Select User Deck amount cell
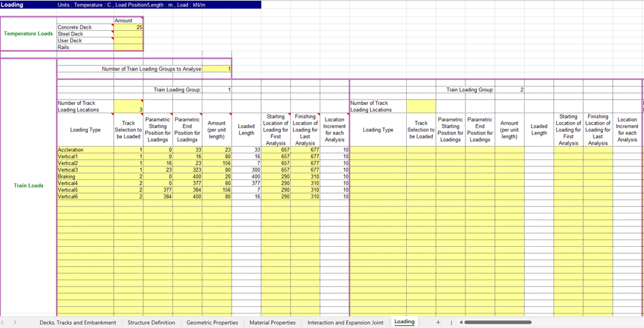This screenshot has width=644, height=328. 128,41
